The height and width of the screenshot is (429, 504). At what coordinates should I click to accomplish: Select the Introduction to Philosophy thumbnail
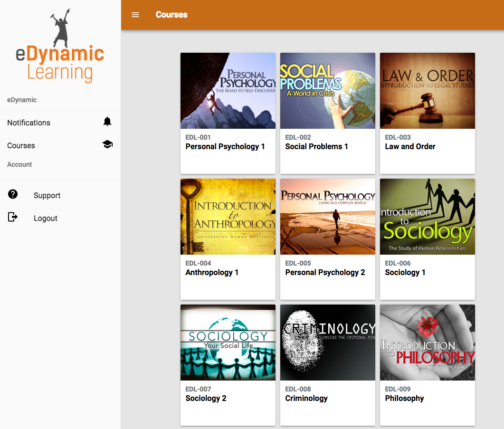point(428,343)
